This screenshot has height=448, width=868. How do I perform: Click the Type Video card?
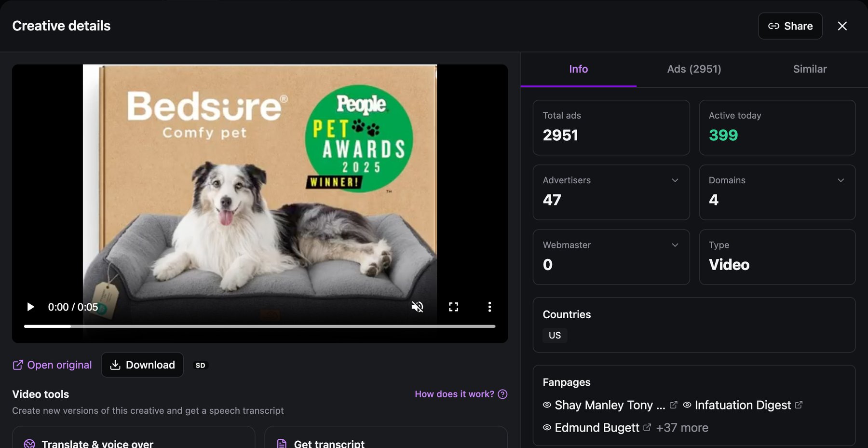(x=777, y=257)
